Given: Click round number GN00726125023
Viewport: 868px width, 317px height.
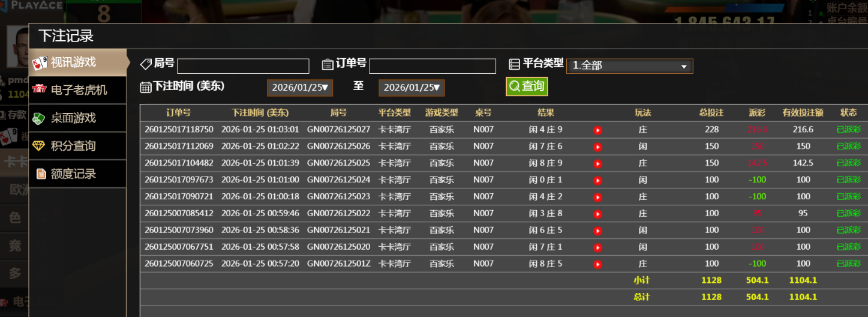Looking at the screenshot, I should click(338, 196).
